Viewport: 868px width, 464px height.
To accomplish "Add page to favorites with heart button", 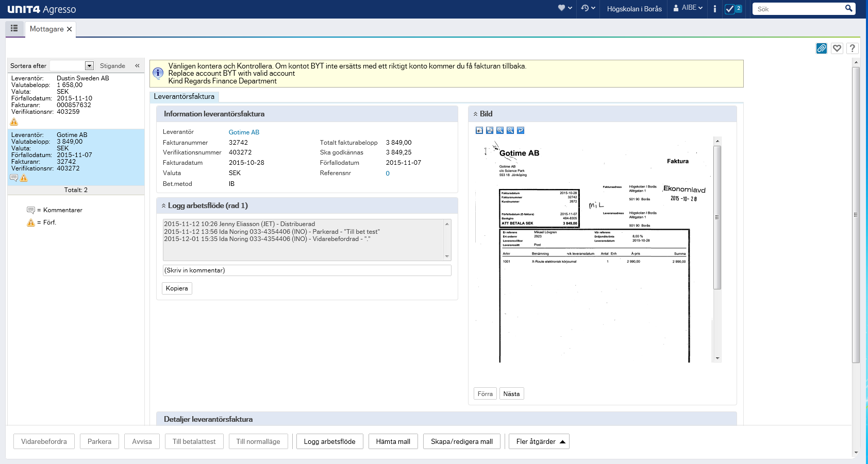I will [x=837, y=48].
